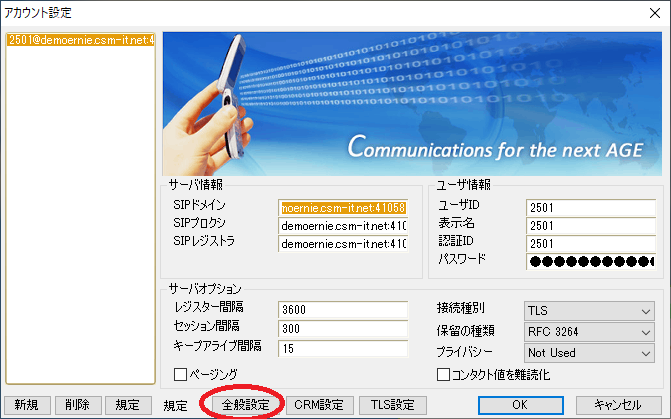Enable コンタクト値を難読化 checkbox
Screen dimensions: 671x419
coord(443,374)
